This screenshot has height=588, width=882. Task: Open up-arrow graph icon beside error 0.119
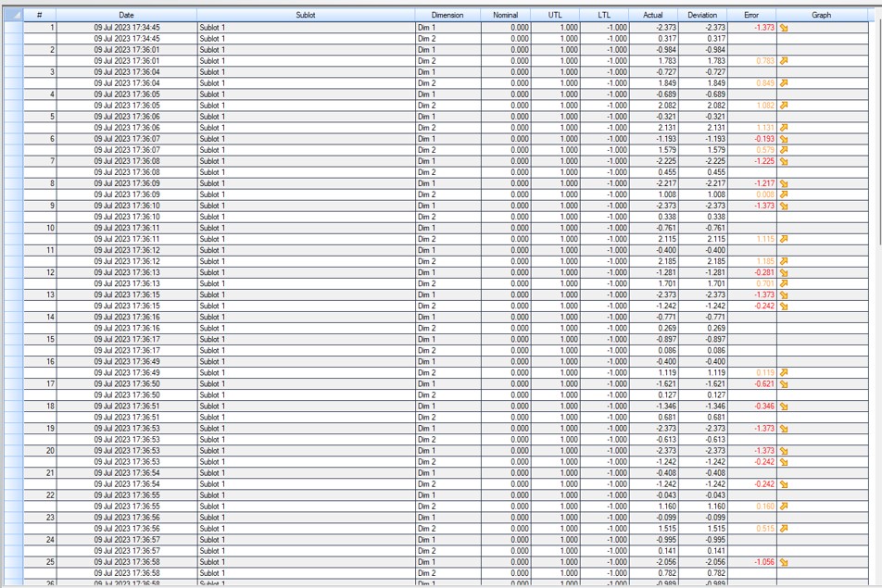tap(784, 372)
